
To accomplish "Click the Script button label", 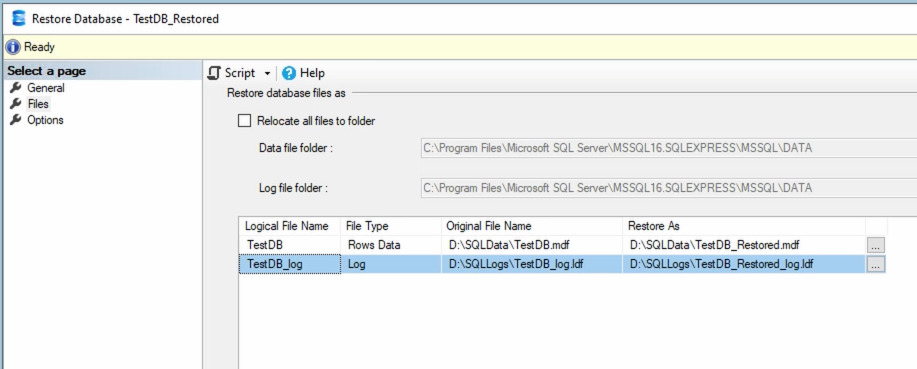I will point(240,73).
